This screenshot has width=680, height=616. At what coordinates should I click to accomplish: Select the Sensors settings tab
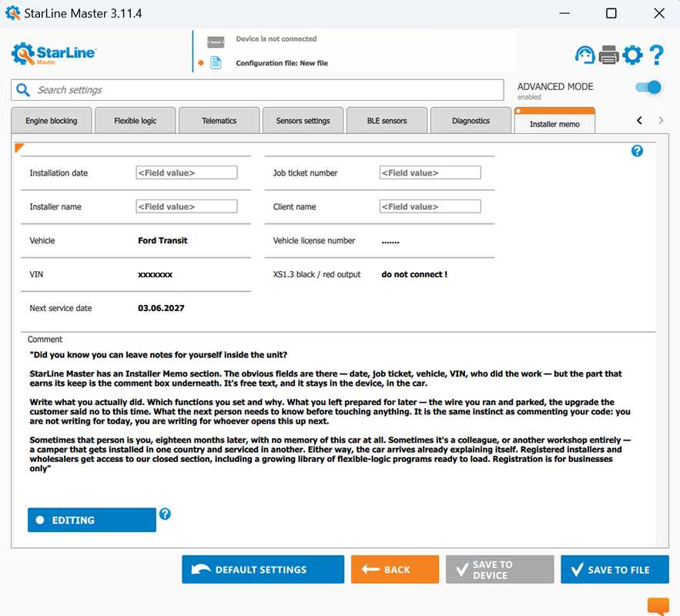tap(303, 121)
